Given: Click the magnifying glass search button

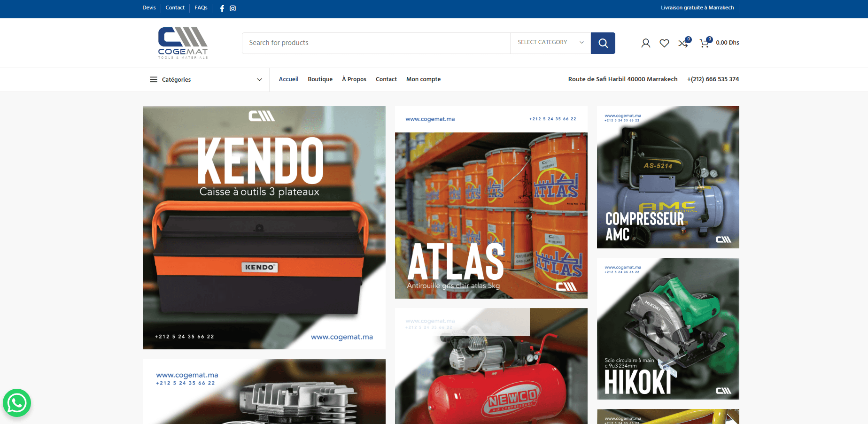Looking at the screenshot, I should click(603, 43).
